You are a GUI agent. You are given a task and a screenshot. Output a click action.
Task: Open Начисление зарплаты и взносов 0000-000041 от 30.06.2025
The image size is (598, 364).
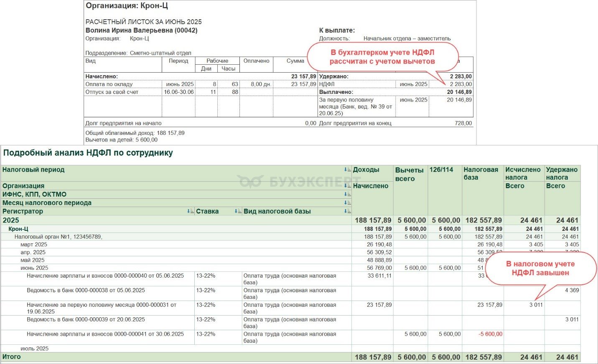tap(105, 334)
